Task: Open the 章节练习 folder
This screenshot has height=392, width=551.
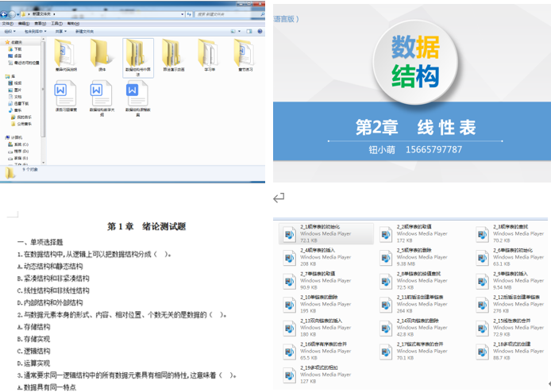Action: point(245,53)
